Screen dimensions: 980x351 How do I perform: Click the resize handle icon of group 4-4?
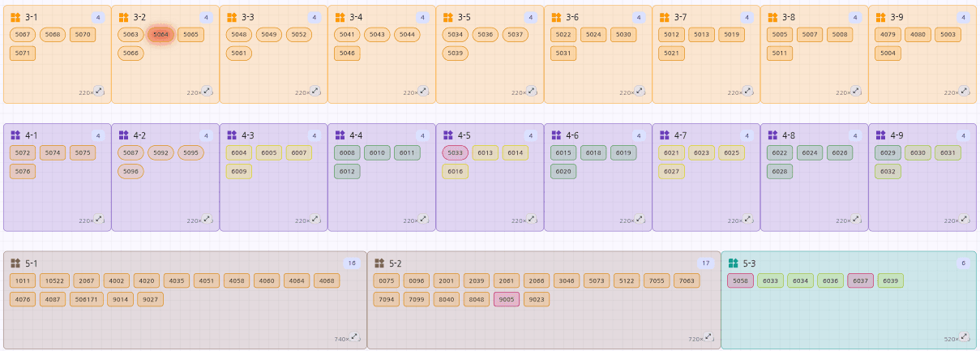423,219
